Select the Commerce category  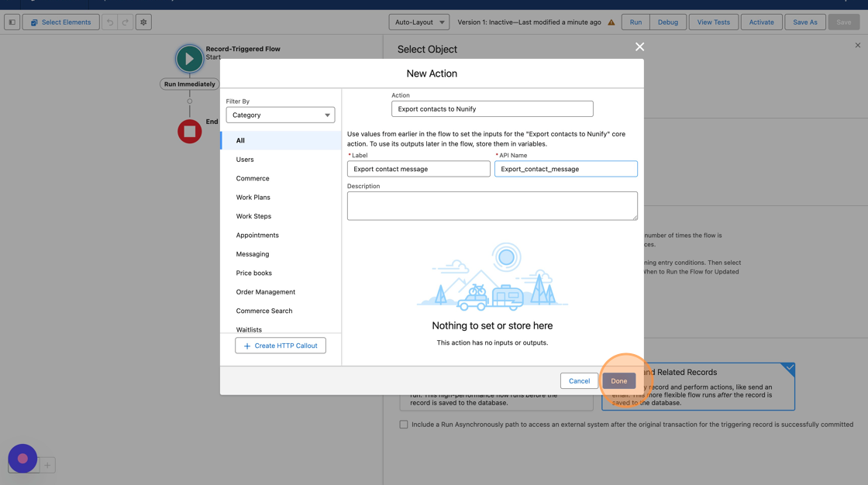tap(281, 178)
